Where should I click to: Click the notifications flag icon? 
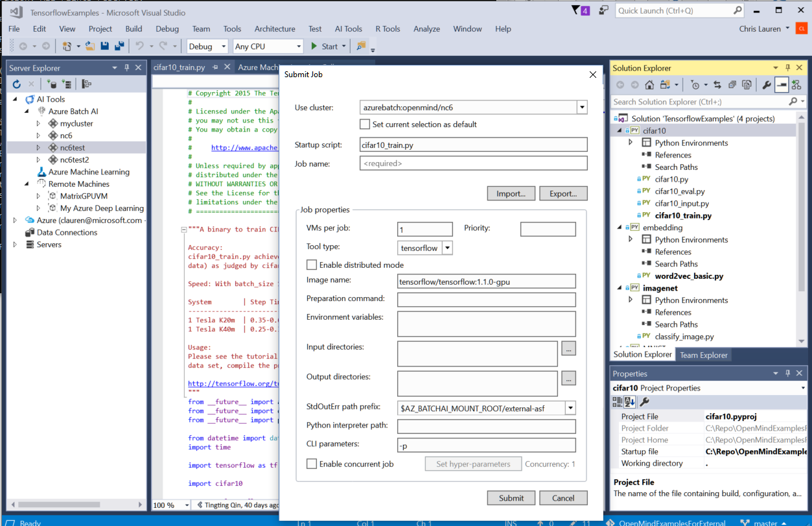click(577, 10)
